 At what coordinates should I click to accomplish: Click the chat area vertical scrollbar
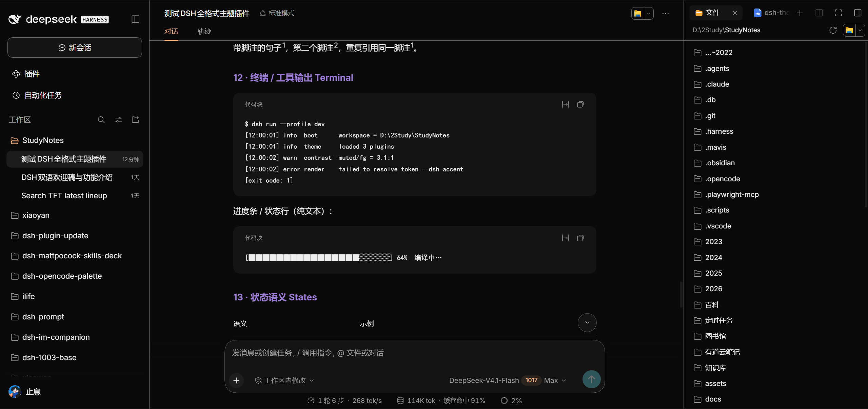point(681,294)
